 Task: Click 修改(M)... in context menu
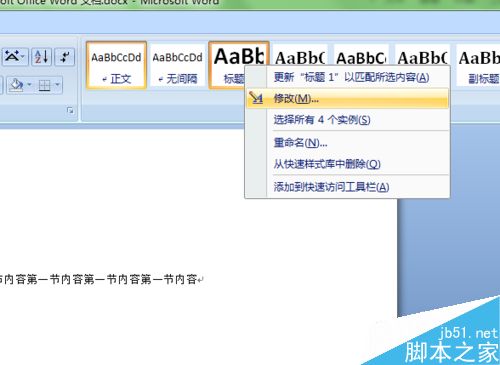(347, 98)
